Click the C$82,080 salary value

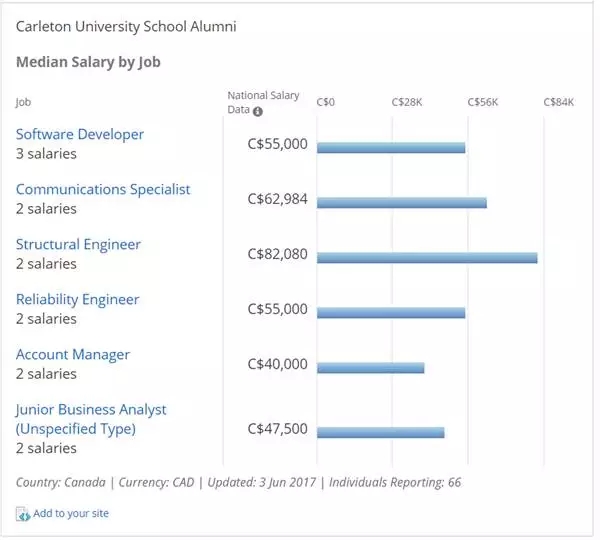(278, 254)
